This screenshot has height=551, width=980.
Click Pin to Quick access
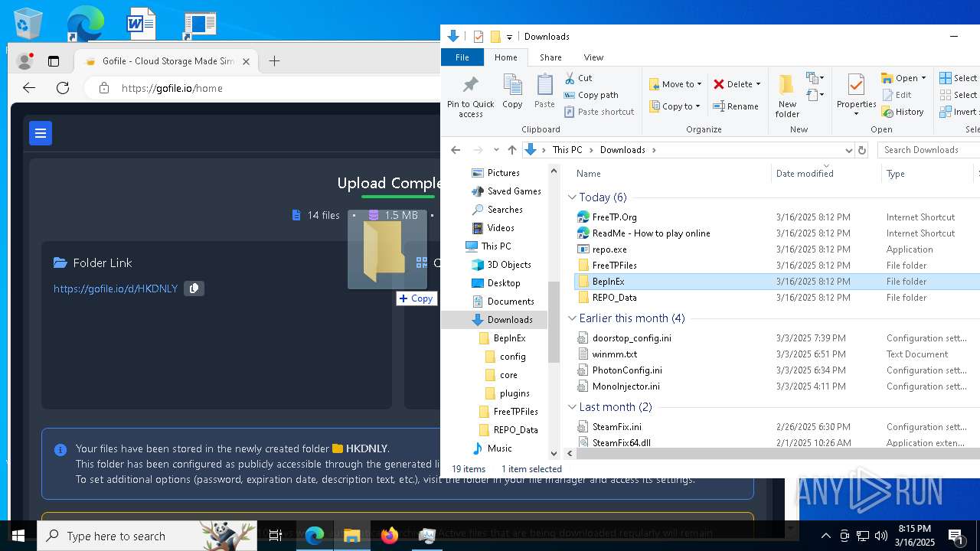click(471, 96)
